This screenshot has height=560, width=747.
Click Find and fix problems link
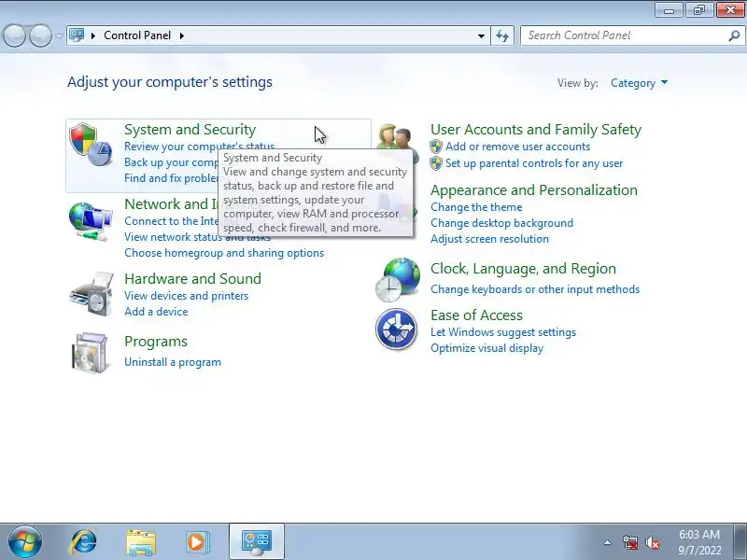(171, 178)
